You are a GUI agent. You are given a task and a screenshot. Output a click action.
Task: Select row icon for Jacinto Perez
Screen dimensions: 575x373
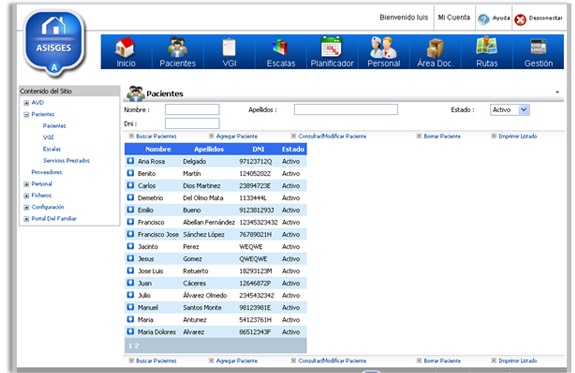(131, 246)
